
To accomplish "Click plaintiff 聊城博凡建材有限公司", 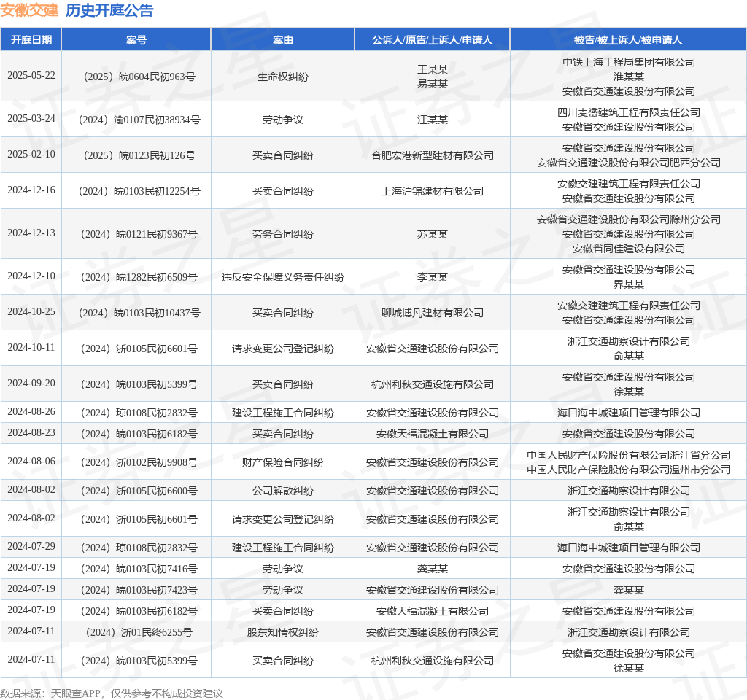I will coord(433,313).
